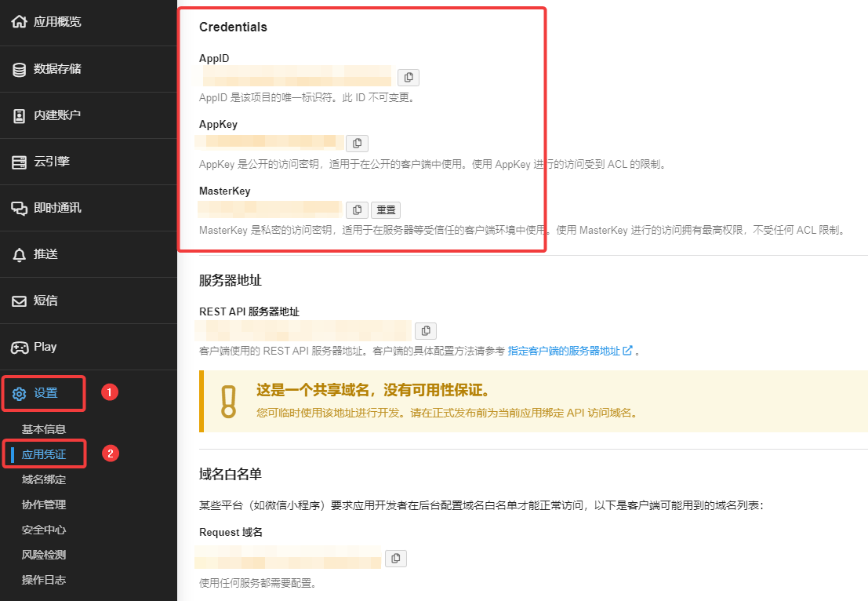Copy the MasterKey value
The height and width of the screenshot is (601, 868).
(x=357, y=209)
